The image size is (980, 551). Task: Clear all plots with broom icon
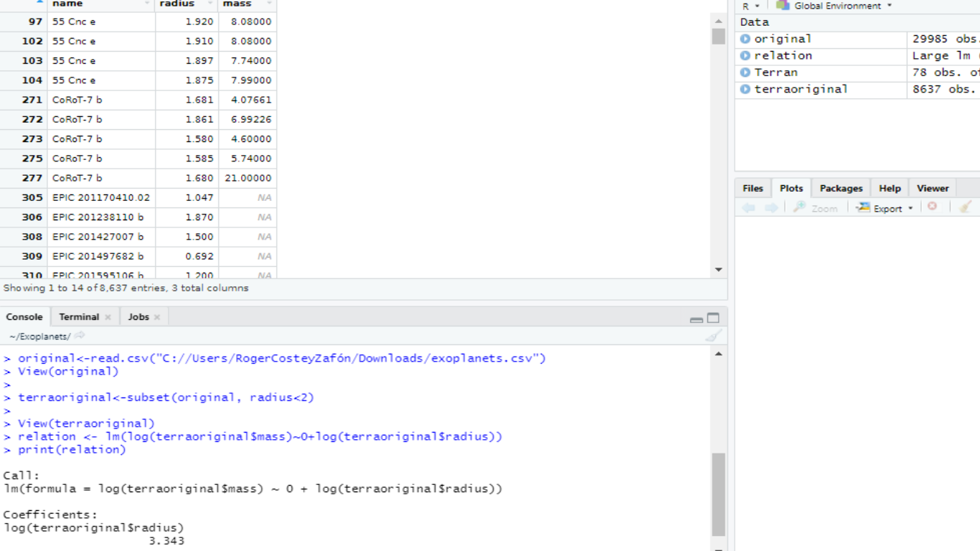(x=966, y=207)
